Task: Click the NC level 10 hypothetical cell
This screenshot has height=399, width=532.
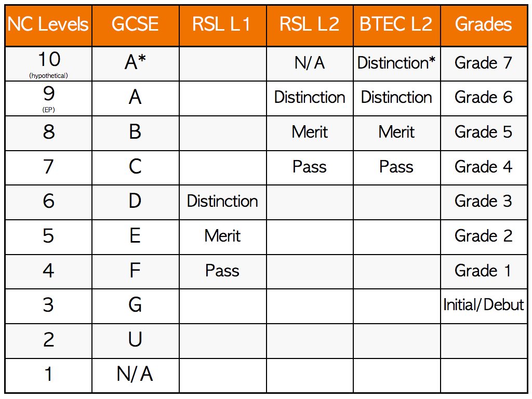Action: 48,64
